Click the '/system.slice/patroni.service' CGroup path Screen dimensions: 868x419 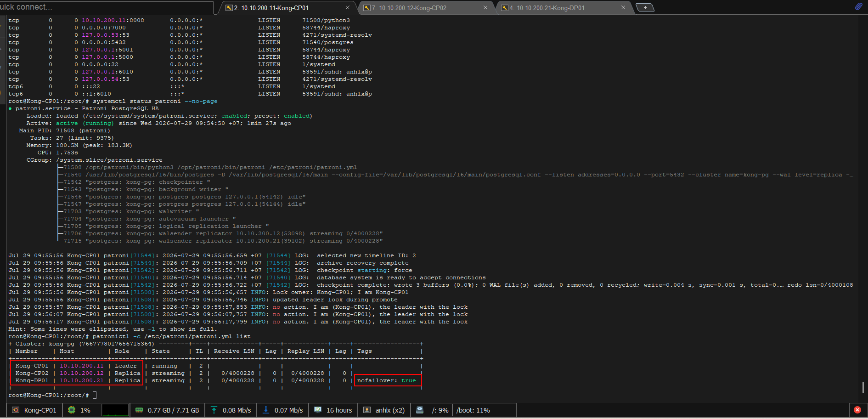(109, 160)
